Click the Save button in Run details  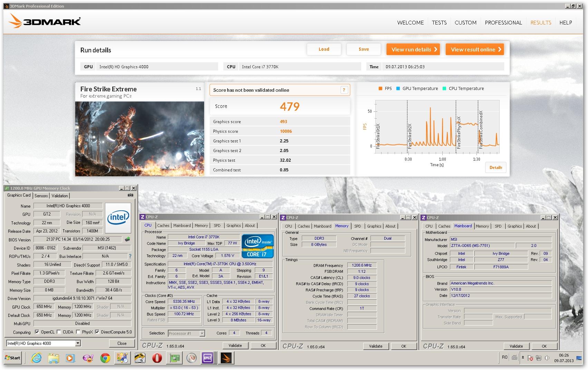point(364,49)
